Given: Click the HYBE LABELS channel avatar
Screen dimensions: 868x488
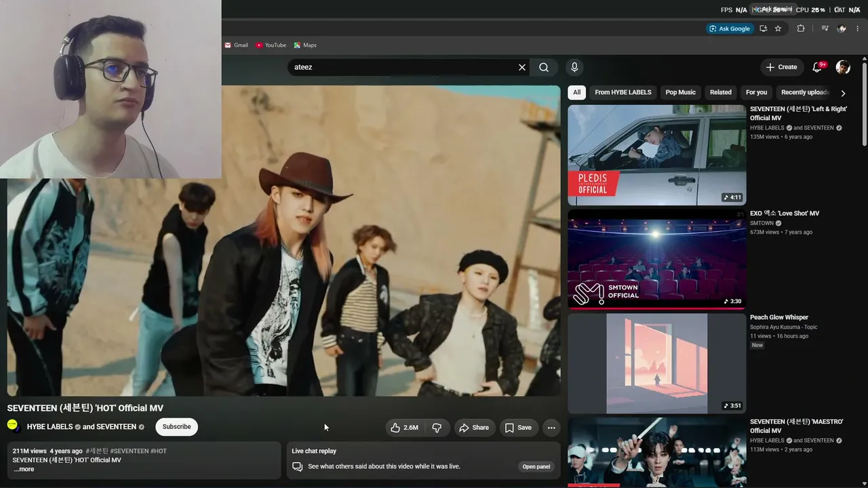Looking at the screenshot, I should tap(14, 426).
